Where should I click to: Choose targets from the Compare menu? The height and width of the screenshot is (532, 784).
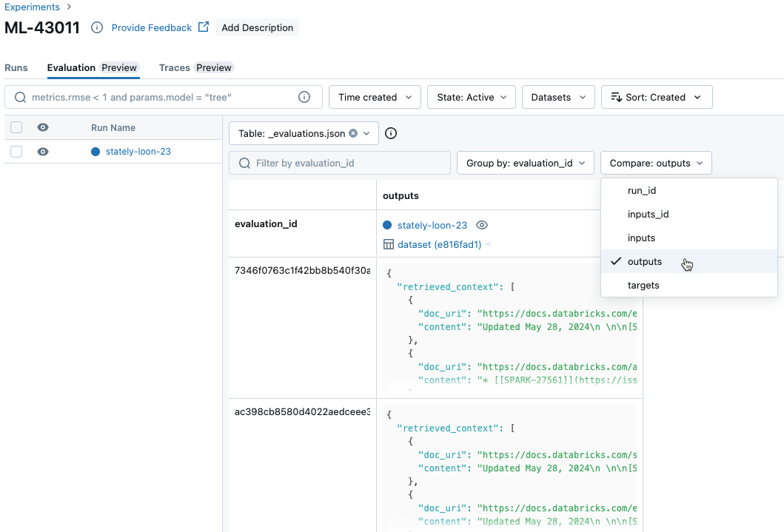643,285
